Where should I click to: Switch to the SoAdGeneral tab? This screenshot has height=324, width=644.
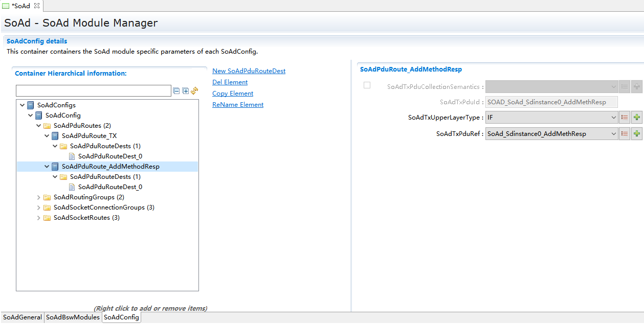coord(22,317)
